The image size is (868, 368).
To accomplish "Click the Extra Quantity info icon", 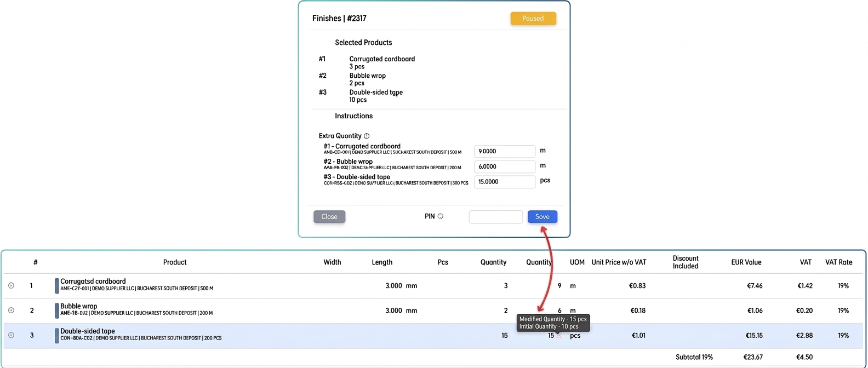I will point(367,136).
